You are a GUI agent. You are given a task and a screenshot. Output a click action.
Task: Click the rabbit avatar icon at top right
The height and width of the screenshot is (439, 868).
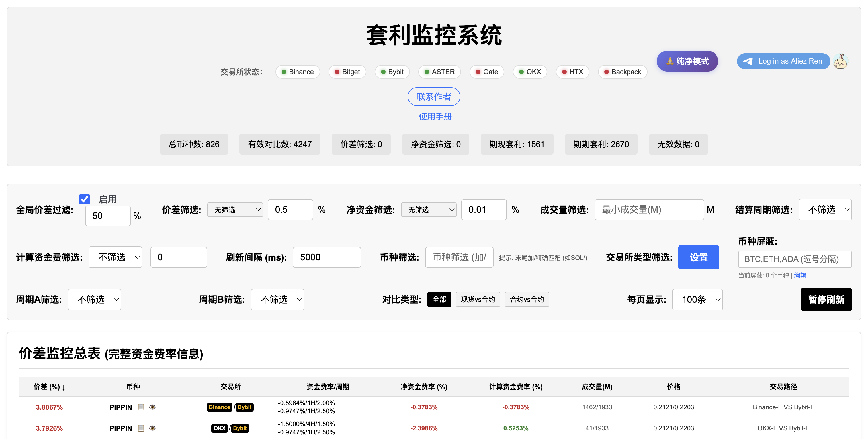(840, 61)
